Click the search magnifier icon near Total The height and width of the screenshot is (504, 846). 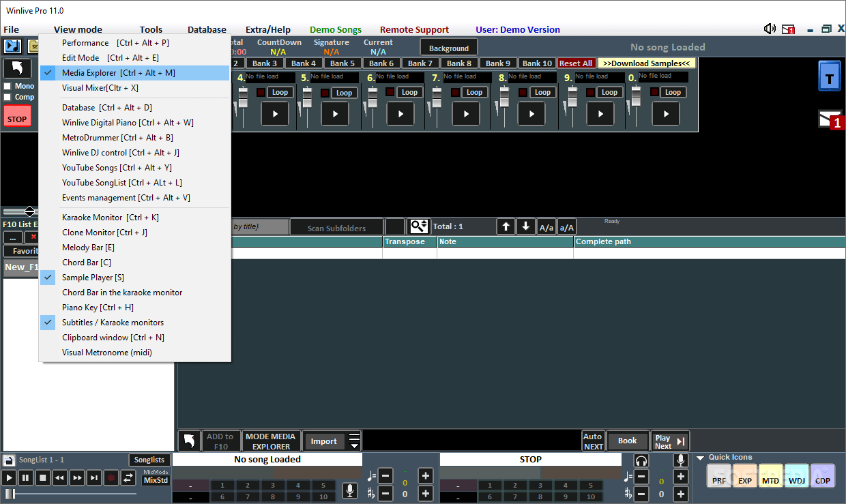click(418, 226)
